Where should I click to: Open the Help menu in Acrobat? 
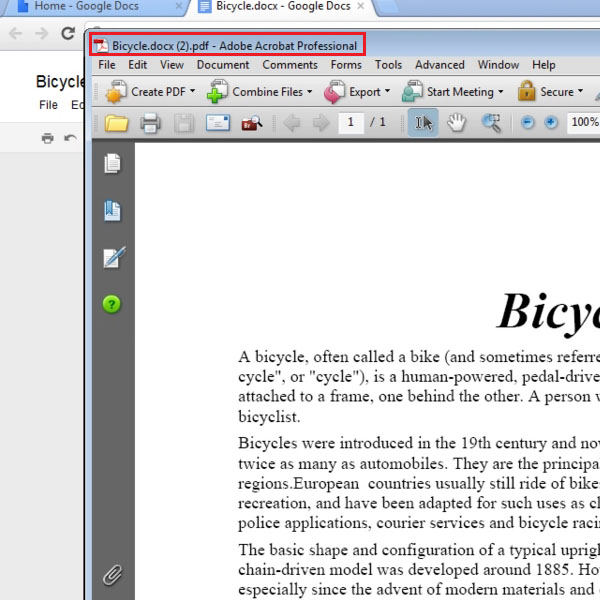click(543, 65)
